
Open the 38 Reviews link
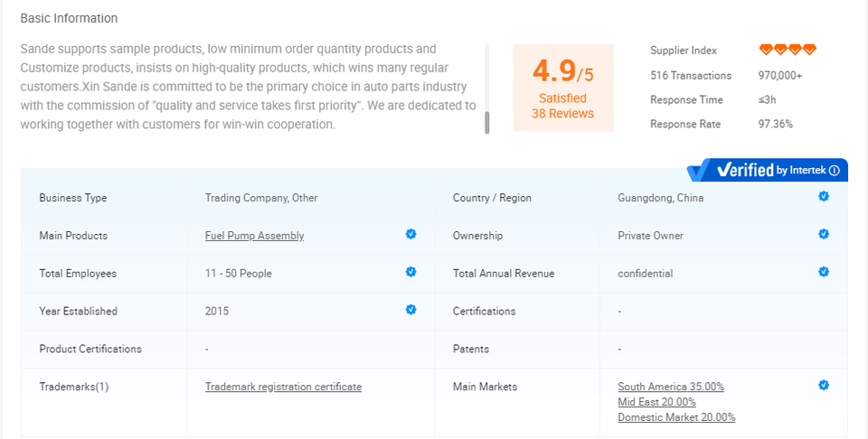pos(562,114)
